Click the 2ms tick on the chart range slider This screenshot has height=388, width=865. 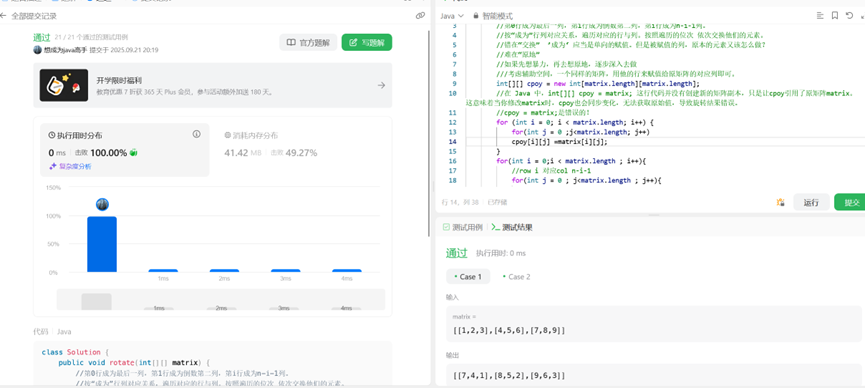pyautogui.click(x=221, y=308)
